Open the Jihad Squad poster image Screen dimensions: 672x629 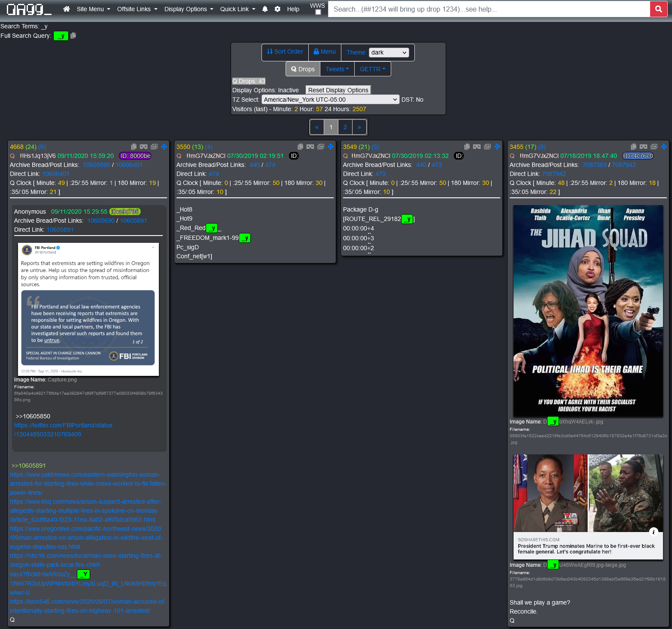pyautogui.click(x=588, y=311)
